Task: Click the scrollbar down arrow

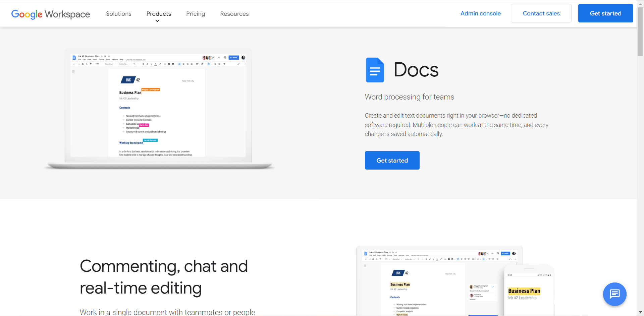Action: coord(640,313)
